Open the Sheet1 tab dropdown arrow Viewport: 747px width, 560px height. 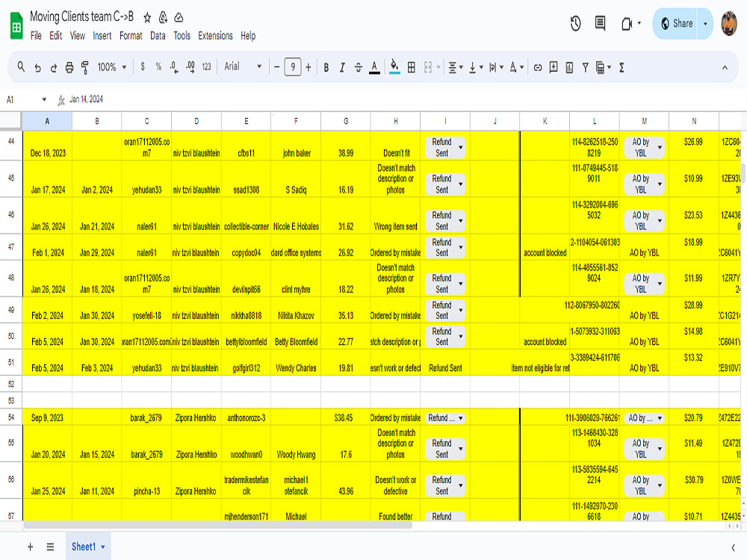click(x=103, y=547)
